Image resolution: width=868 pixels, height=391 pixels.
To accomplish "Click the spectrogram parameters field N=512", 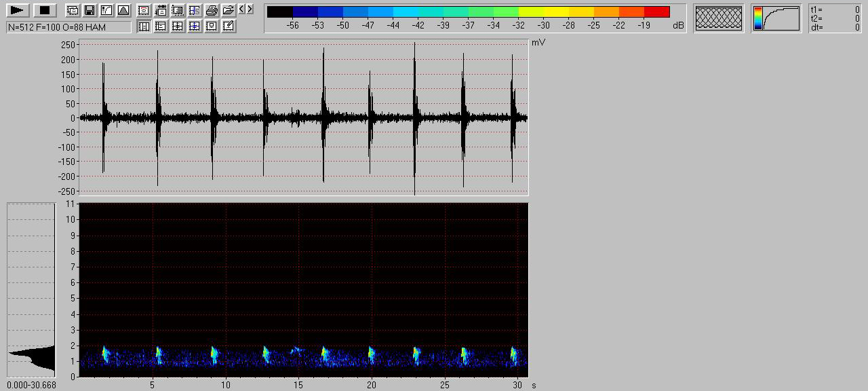I will (68, 27).
